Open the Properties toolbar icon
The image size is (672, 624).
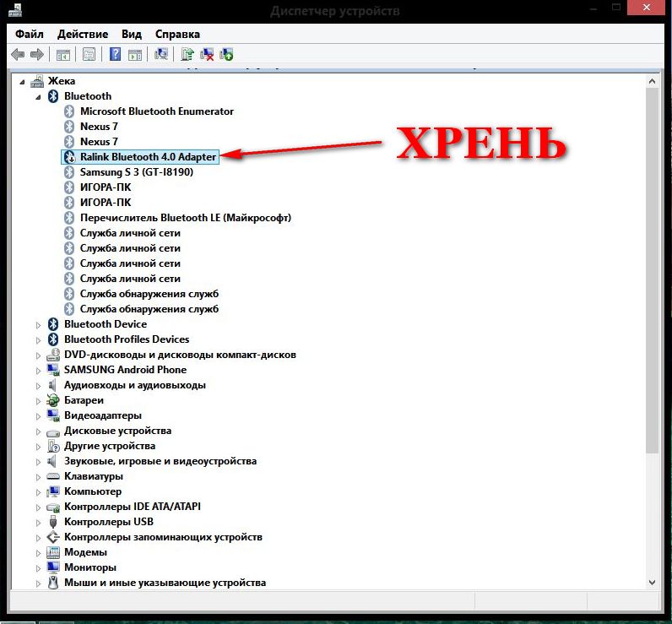click(89, 54)
